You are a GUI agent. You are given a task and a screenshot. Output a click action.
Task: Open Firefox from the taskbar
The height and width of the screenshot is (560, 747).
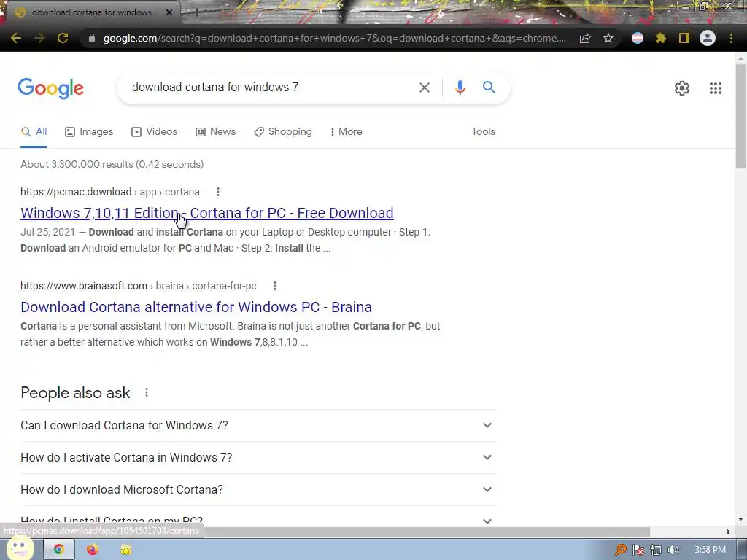92,550
